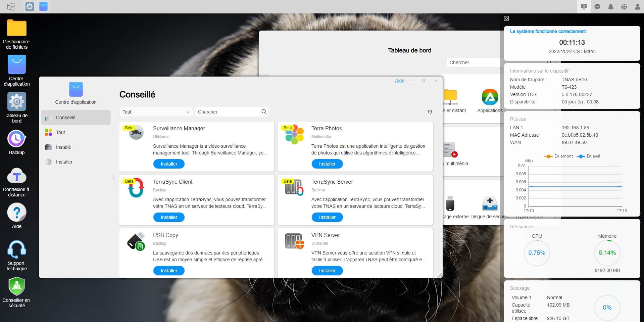This screenshot has width=644, height=322.
Task: Install TerraSync Client
Action: [169, 217]
